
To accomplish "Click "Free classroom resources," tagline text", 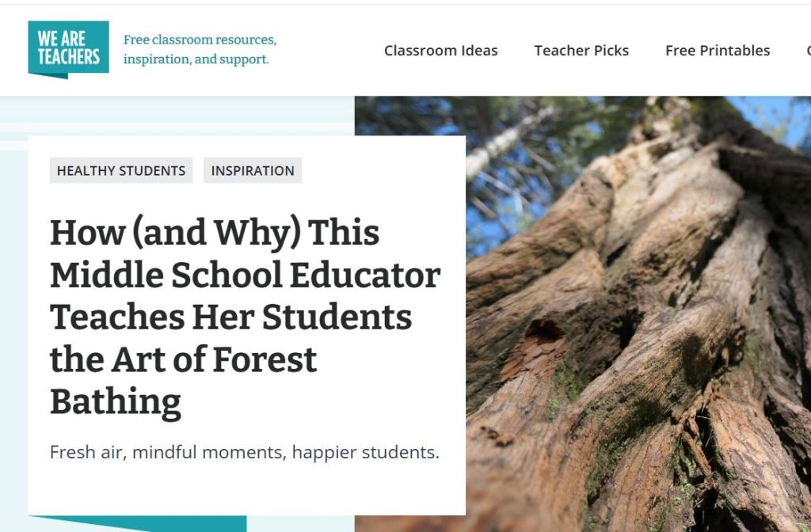I will 200,40.
